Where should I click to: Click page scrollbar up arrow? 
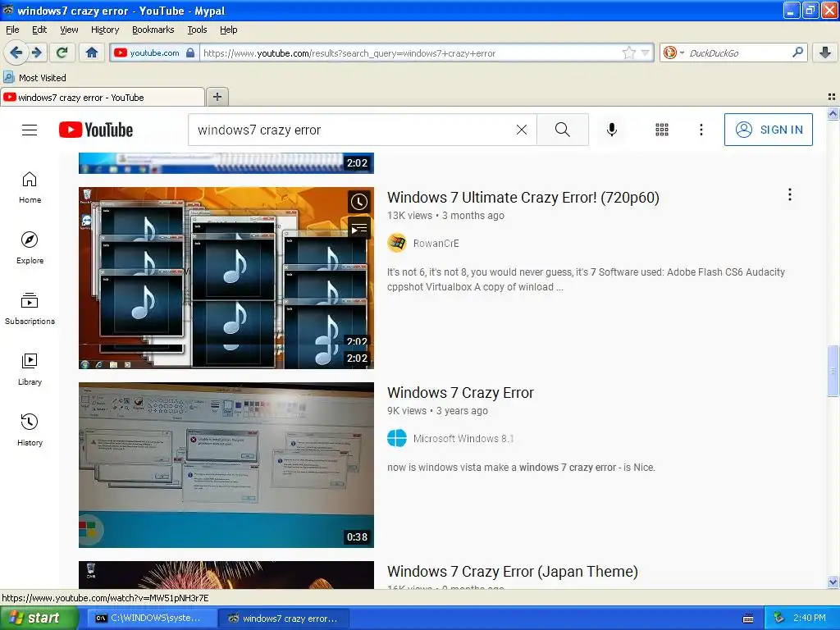coord(833,113)
